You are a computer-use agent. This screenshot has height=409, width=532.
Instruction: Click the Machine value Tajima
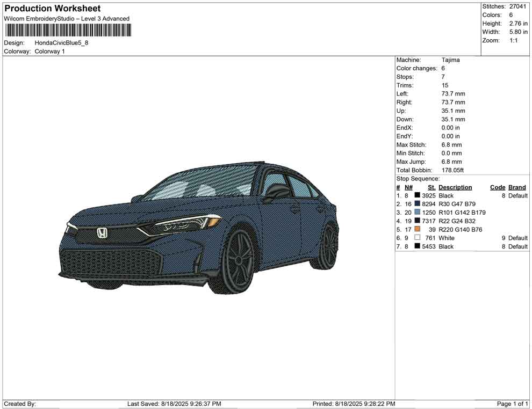450,60
